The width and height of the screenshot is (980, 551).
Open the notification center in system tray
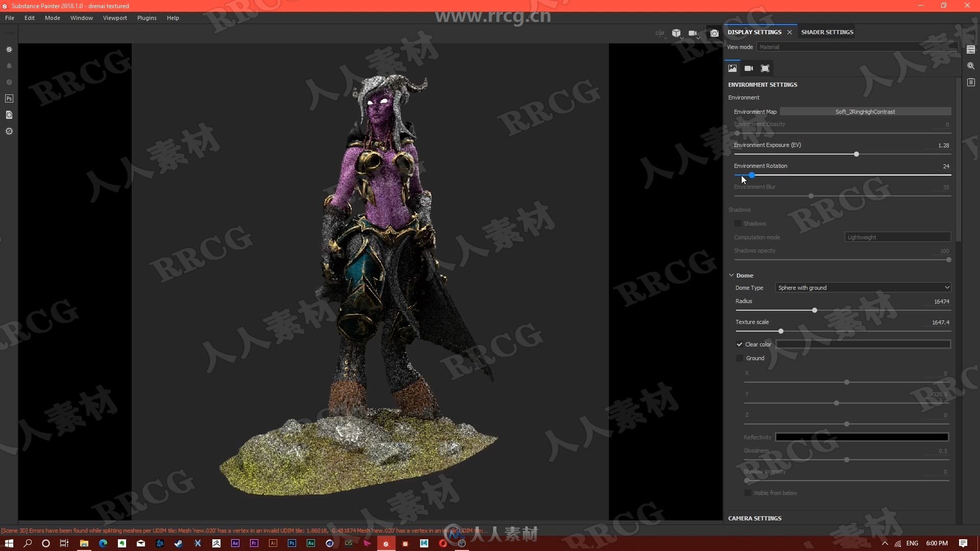coord(963,543)
